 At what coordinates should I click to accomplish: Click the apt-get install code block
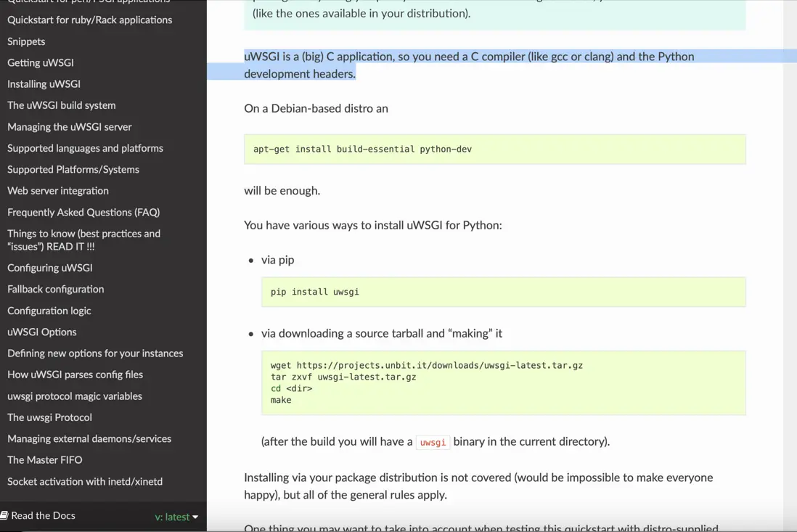pyautogui.click(x=494, y=149)
